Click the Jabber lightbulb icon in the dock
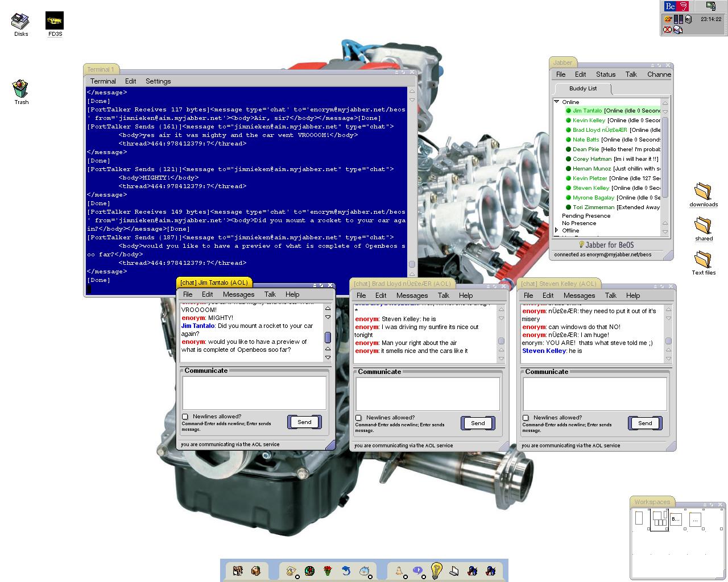This screenshot has width=728, height=582. tap(436, 570)
